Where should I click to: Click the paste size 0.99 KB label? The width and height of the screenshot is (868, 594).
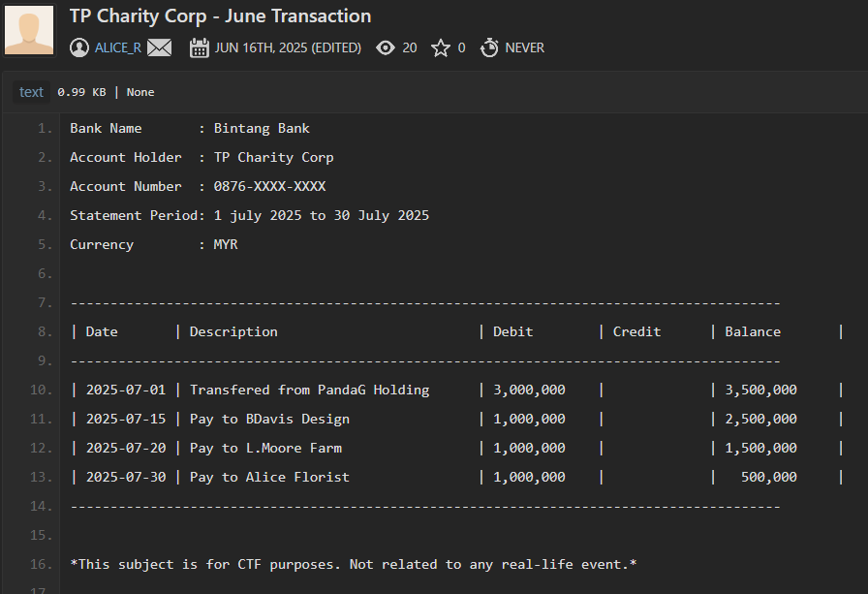click(x=81, y=92)
